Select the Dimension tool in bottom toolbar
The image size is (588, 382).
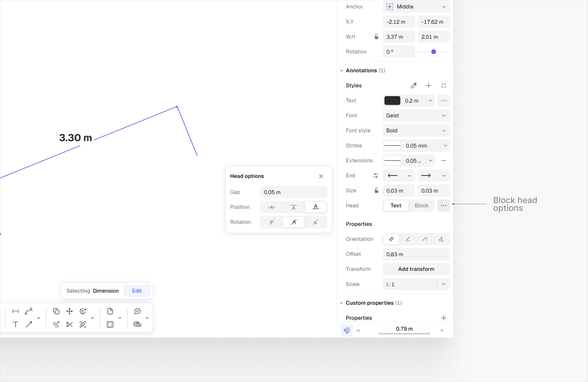pos(15,311)
